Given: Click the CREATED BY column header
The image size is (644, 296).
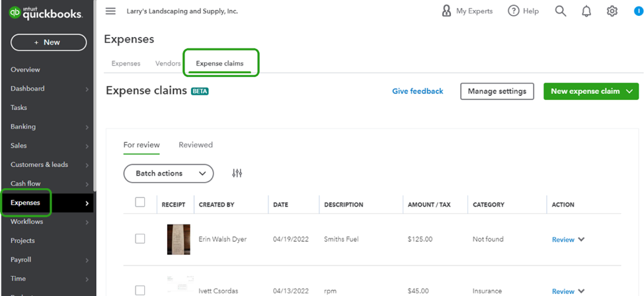Looking at the screenshot, I should 216,205.
